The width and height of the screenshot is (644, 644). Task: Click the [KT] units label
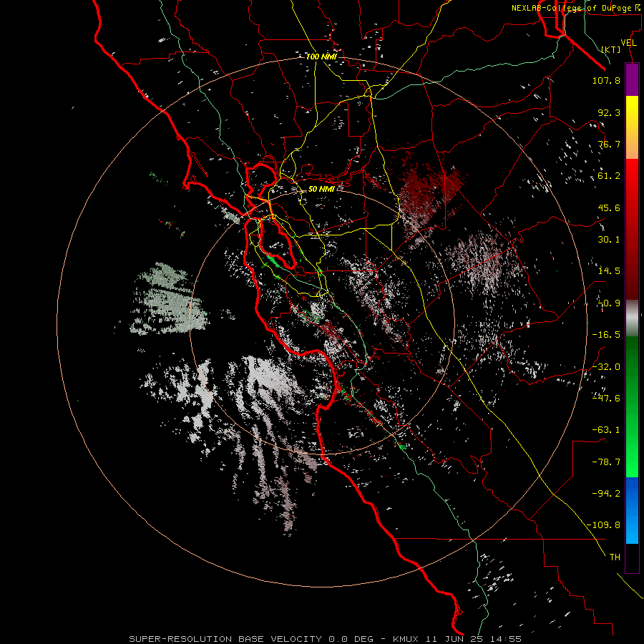[611, 49]
